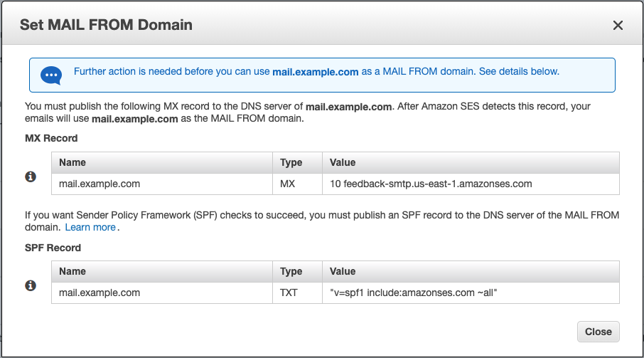Viewport: 644px width, 358px height.
Task: Click the TXT type cell
Action: (x=289, y=293)
